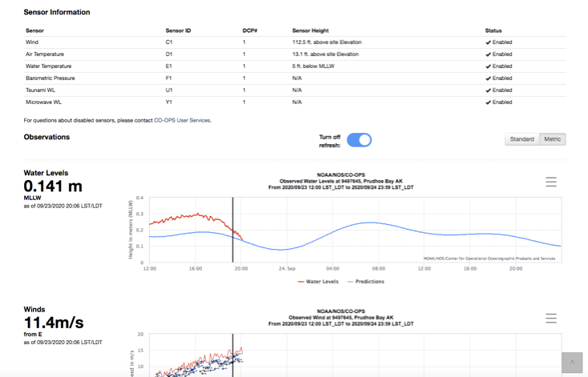Click the Sensor Height column header
Image resolution: width=588 pixels, height=377 pixels.
click(x=310, y=30)
